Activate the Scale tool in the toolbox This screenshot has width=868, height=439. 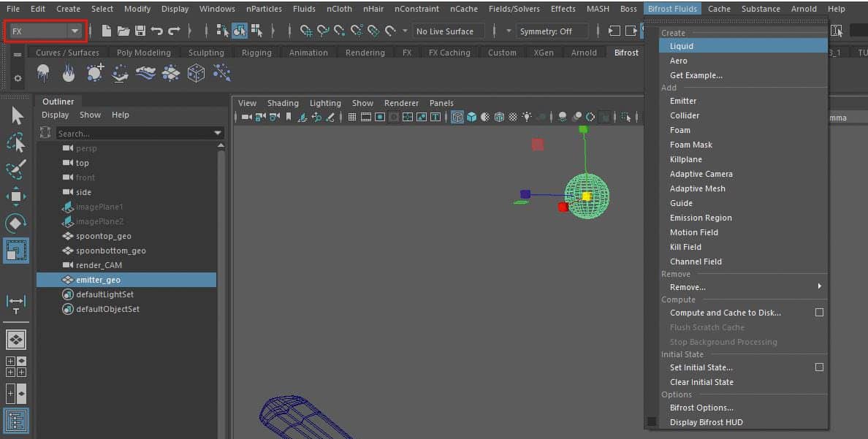16,251
